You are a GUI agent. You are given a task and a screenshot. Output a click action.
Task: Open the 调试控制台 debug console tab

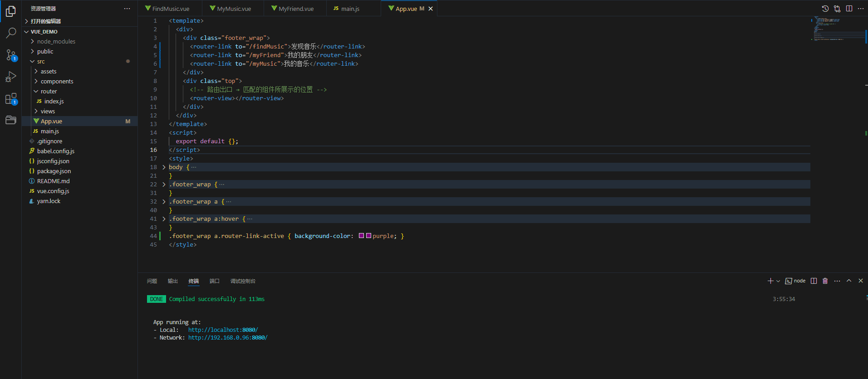tap(243, 281)
